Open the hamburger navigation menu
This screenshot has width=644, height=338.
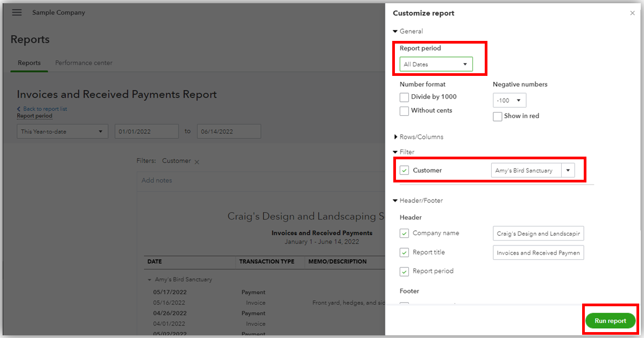17,12
